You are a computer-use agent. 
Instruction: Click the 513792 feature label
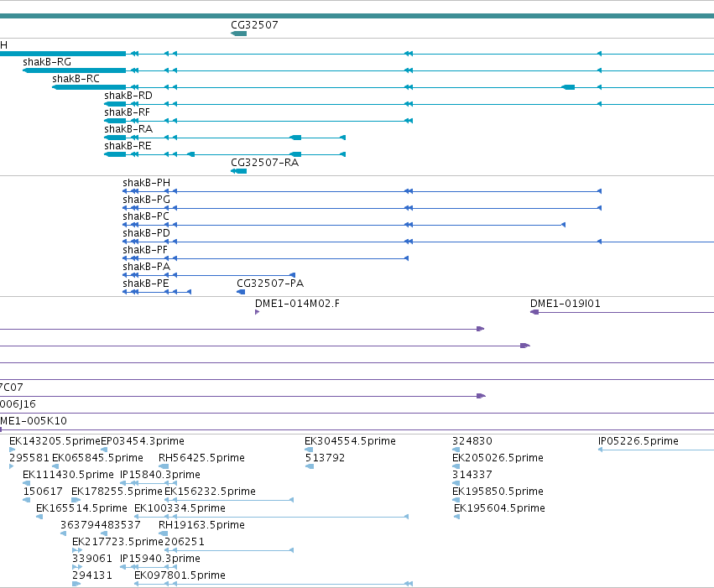(x=325, y=458)
